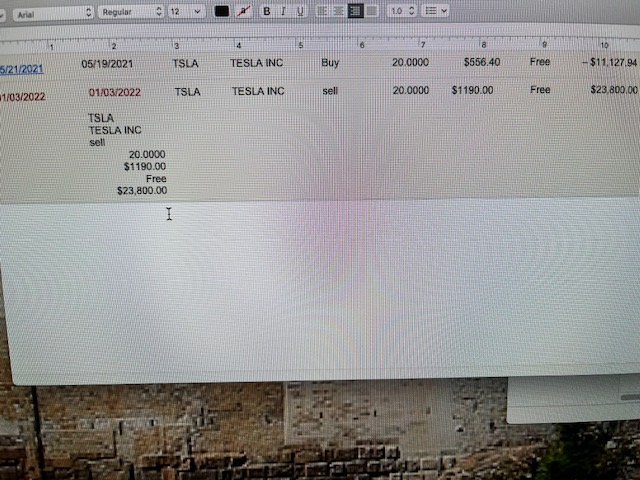Click TESLA INC in the sell row
Screen dimensions: 640x480
pyautogui.click(x=258, y=91)
